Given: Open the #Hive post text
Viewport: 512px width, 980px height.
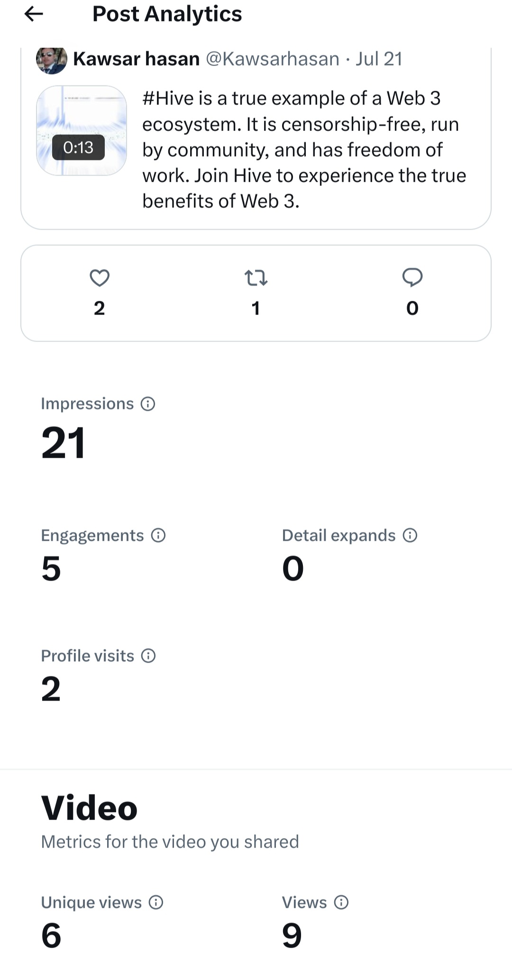Looking at the screenshot, I should 304,149.
